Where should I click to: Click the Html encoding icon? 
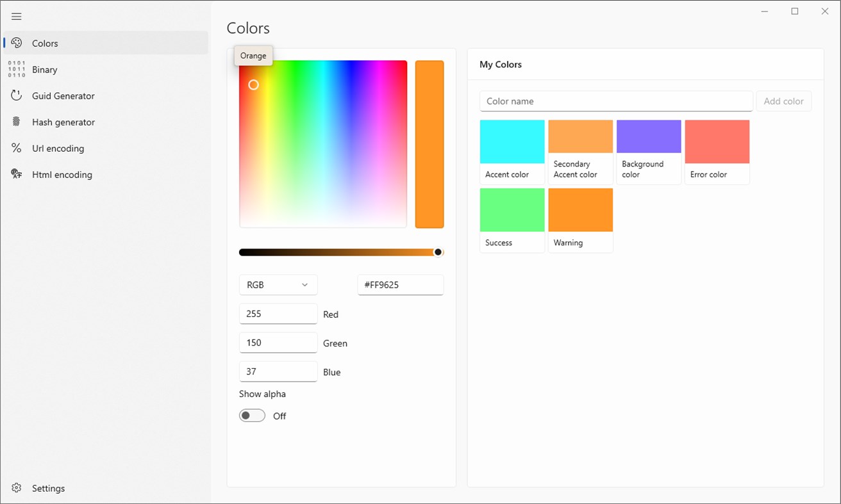(x=17, y=174)
